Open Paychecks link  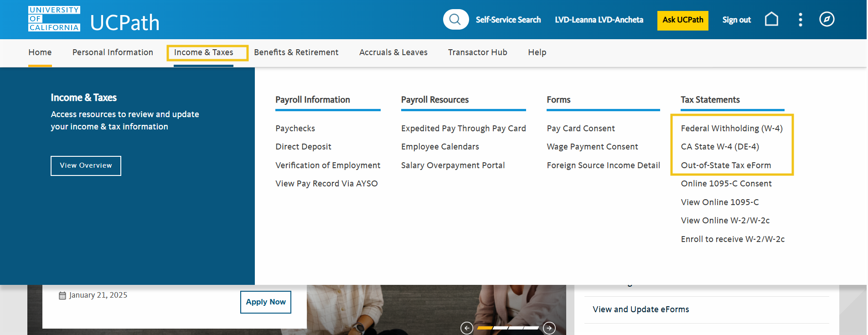tap(295, 129)
